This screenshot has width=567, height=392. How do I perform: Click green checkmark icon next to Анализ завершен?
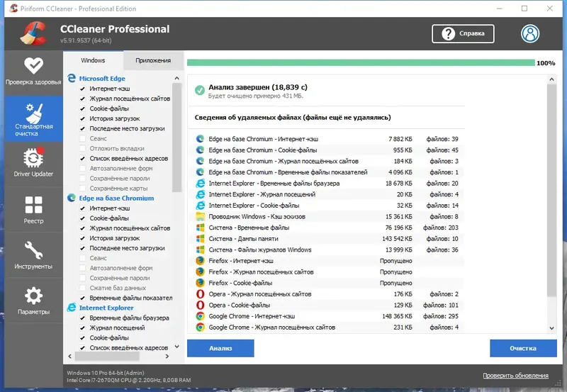click(200, 90)
